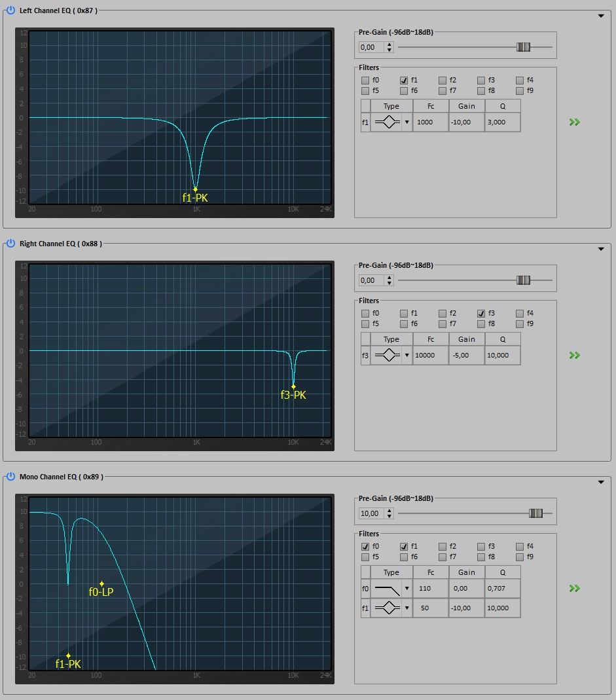Viewport: 616px width, 700px height.
Task: Enable f2 filter in Left Channel EQ
Action: click(x=443, y=81)
